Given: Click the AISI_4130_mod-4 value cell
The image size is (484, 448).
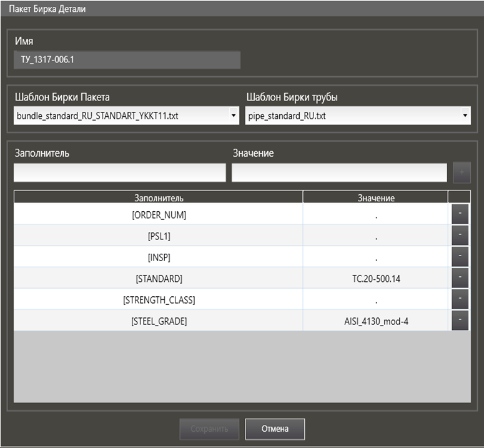Looking at the screenshot, I should click(x=376, y=321).
